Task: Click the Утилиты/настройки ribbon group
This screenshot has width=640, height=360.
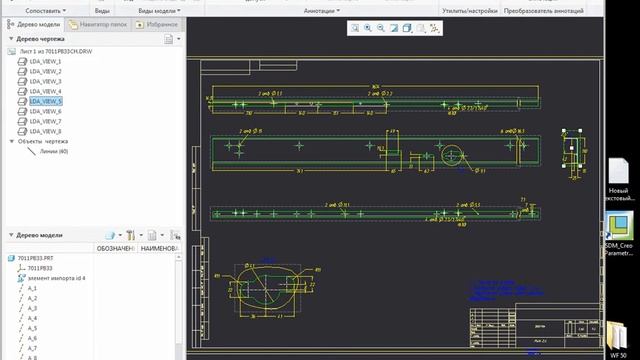Action: tap(470, 11)
